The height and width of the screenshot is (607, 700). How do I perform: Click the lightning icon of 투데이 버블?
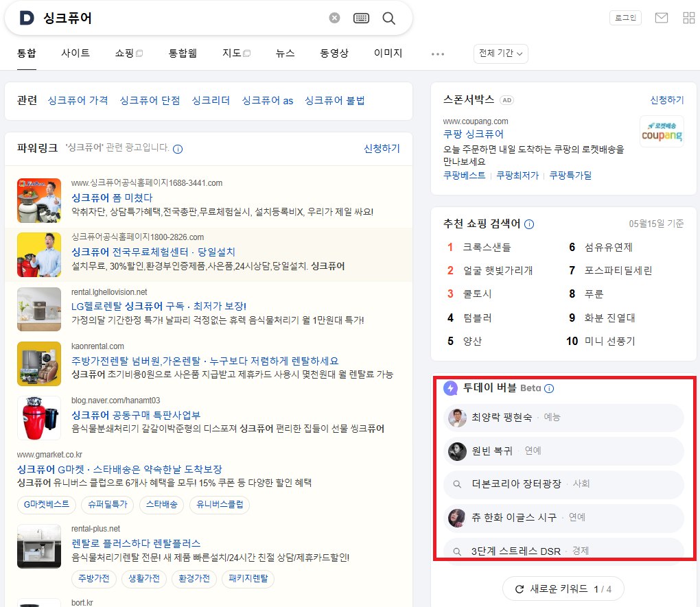[450, 388]
